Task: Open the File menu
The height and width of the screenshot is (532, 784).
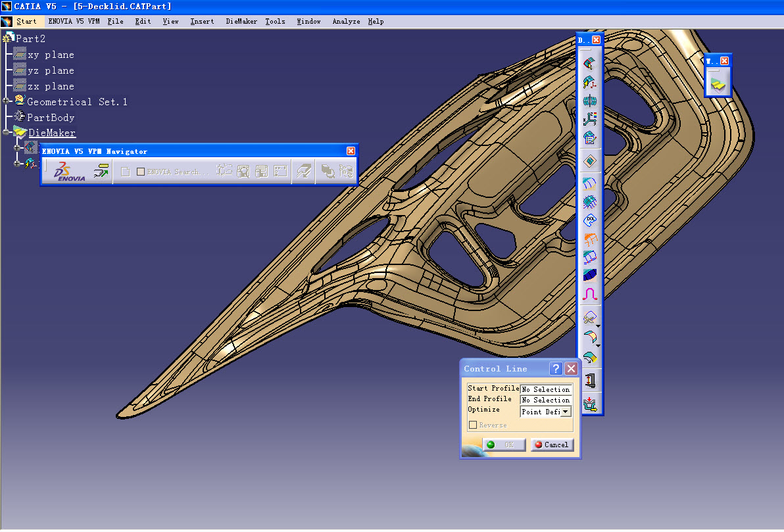Action: (x=116, y=22)
